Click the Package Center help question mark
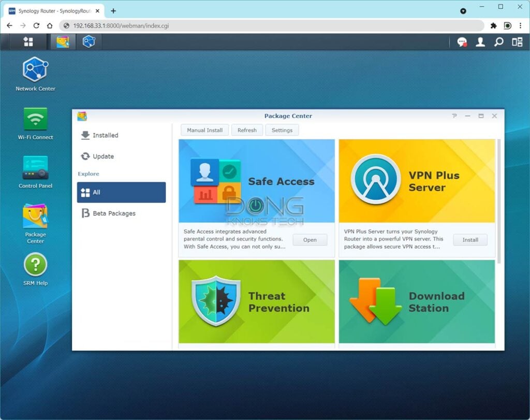Screen dimensions: 530x420 (454, 116)
